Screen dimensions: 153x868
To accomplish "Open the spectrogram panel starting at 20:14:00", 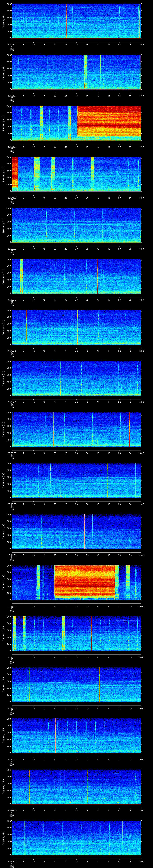I will pyautogui.click(x=77, y=685).
